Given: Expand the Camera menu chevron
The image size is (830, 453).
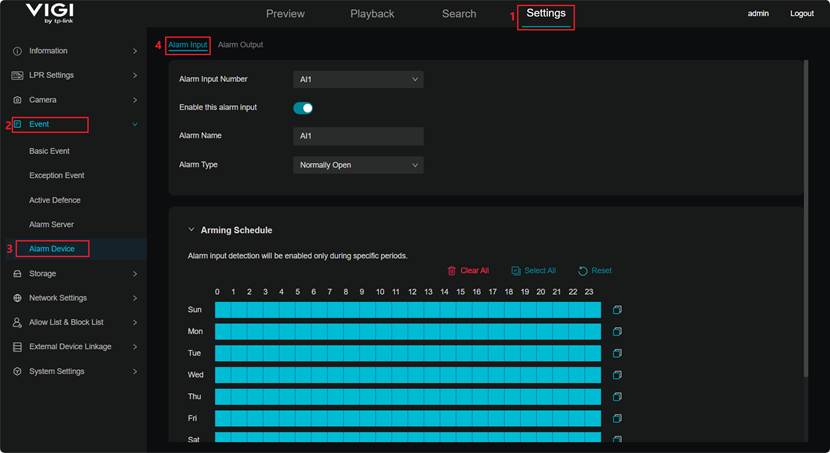Looking at the screenshot, I should click(135, 100).
